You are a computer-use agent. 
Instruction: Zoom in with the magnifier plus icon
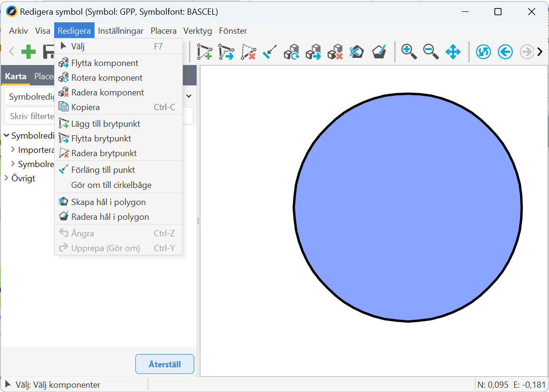409,52
